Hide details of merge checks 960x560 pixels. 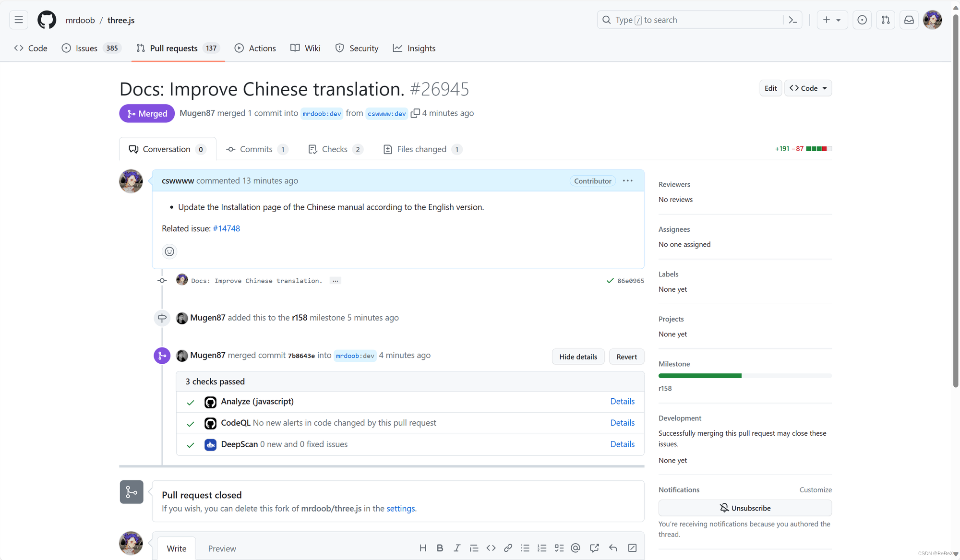578,357
